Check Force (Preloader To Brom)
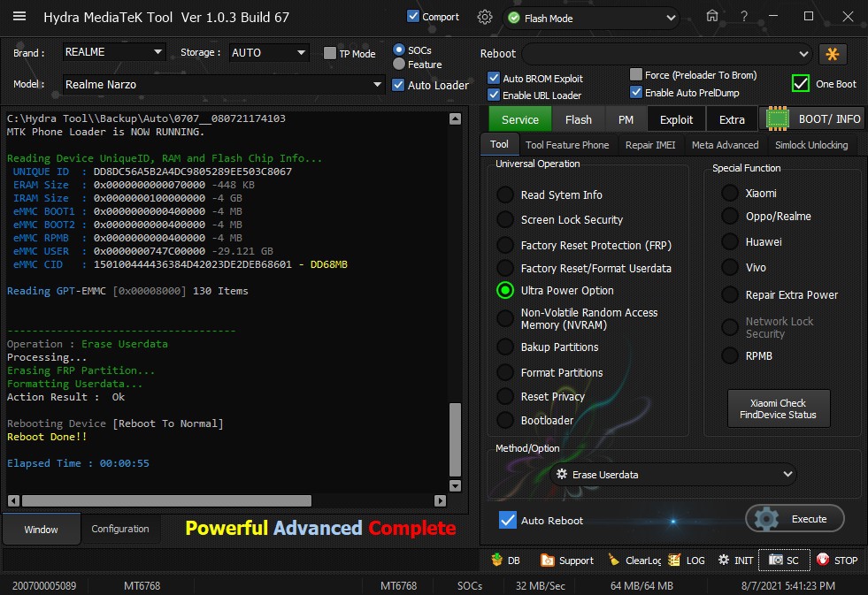868x595 pixels. point(636,74)
